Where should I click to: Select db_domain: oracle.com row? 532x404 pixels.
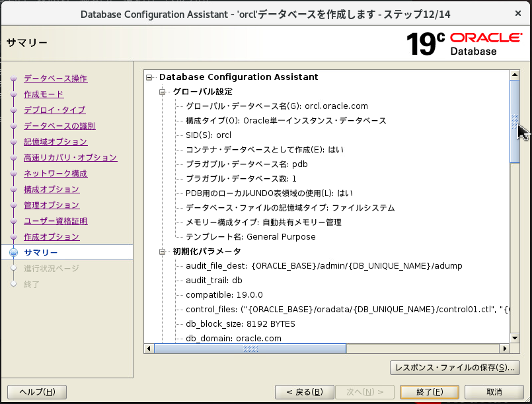pyautogui.click(x=234, y=338)
